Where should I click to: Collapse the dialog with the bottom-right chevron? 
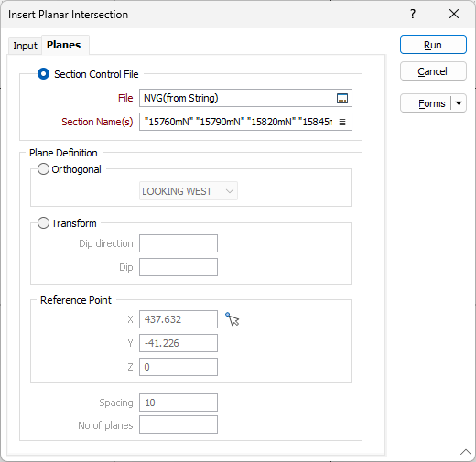coord(466,451)
